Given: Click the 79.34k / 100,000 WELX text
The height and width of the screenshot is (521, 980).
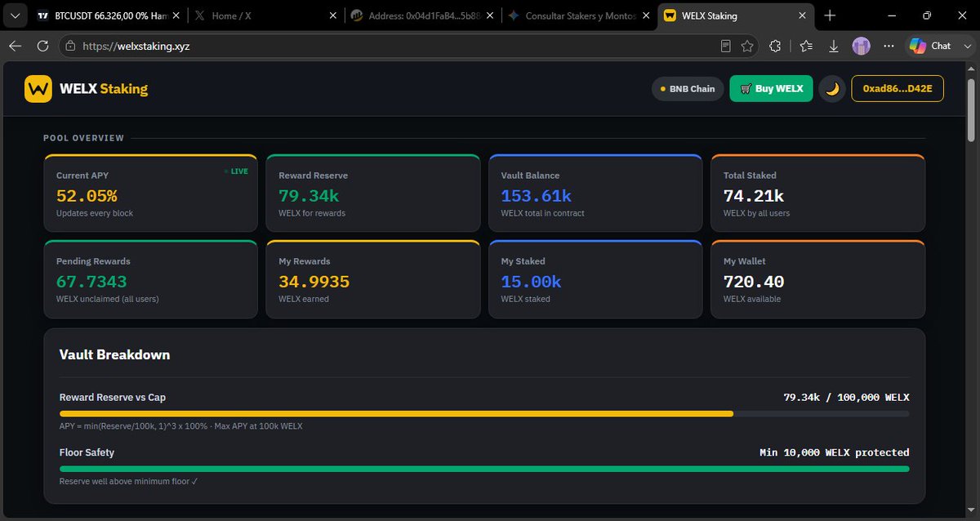Looking at the screenshot, I should pos(846,398).
